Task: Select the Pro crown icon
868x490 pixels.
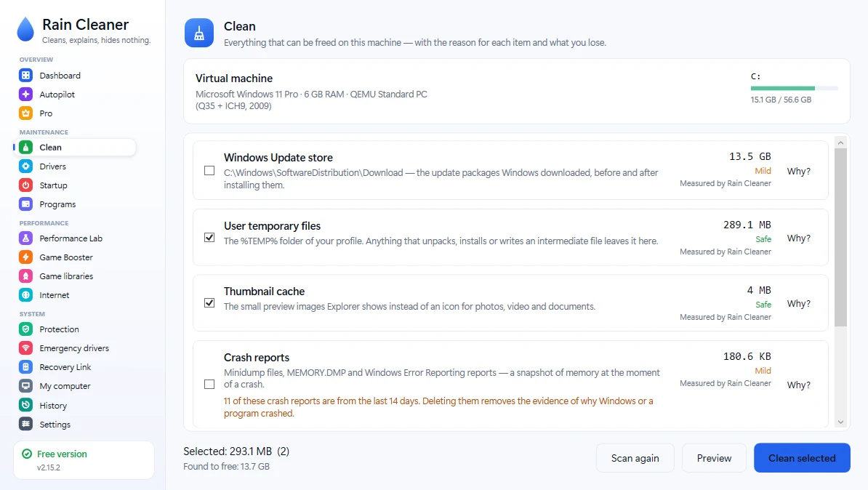Action: point(26,113)
